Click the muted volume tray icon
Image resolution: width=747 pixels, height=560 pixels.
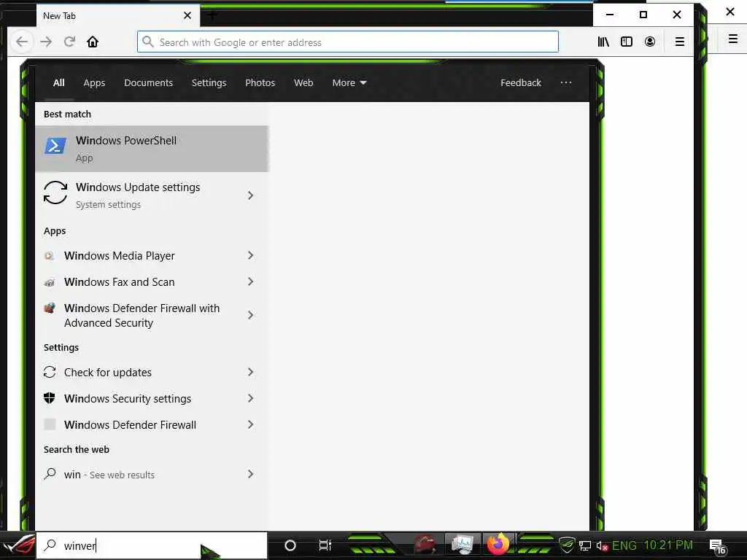(x=602, y=546)
